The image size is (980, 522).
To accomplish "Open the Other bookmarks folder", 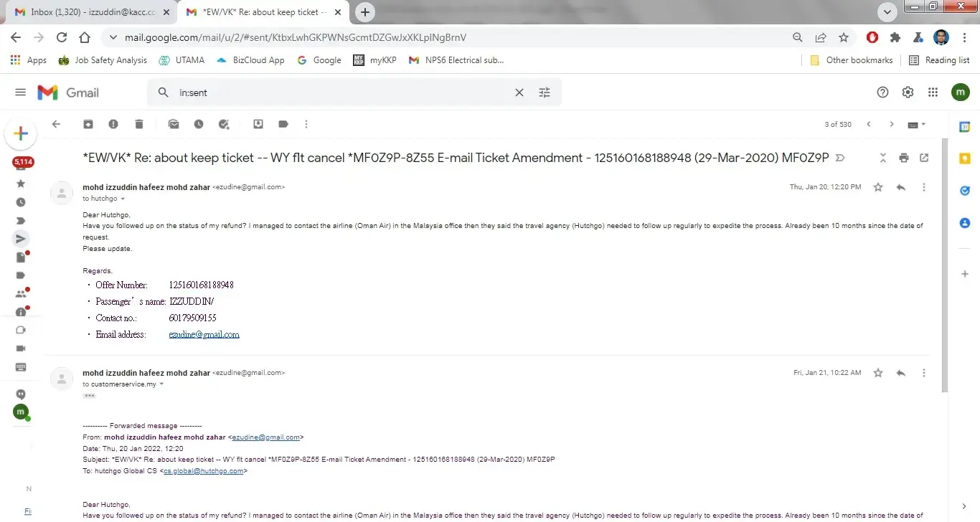I will (852, 60).
